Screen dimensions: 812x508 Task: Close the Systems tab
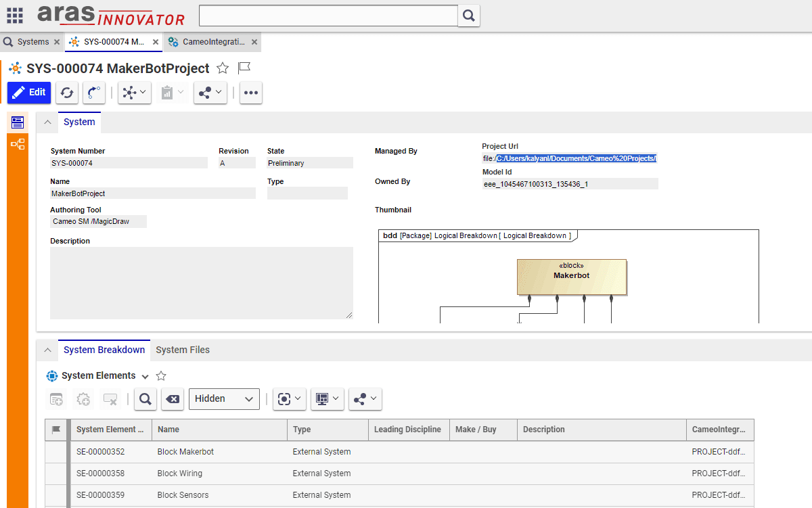click(57, 42)
